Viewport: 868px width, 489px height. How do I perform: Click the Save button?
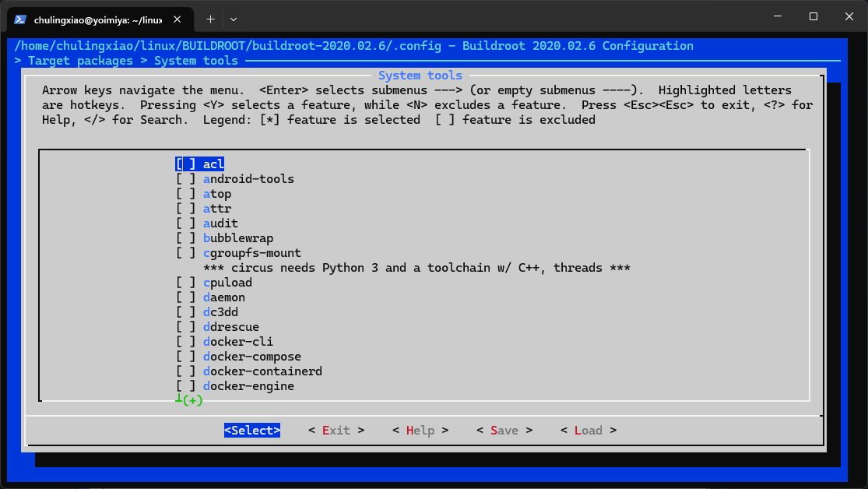(x=504, y=431)
